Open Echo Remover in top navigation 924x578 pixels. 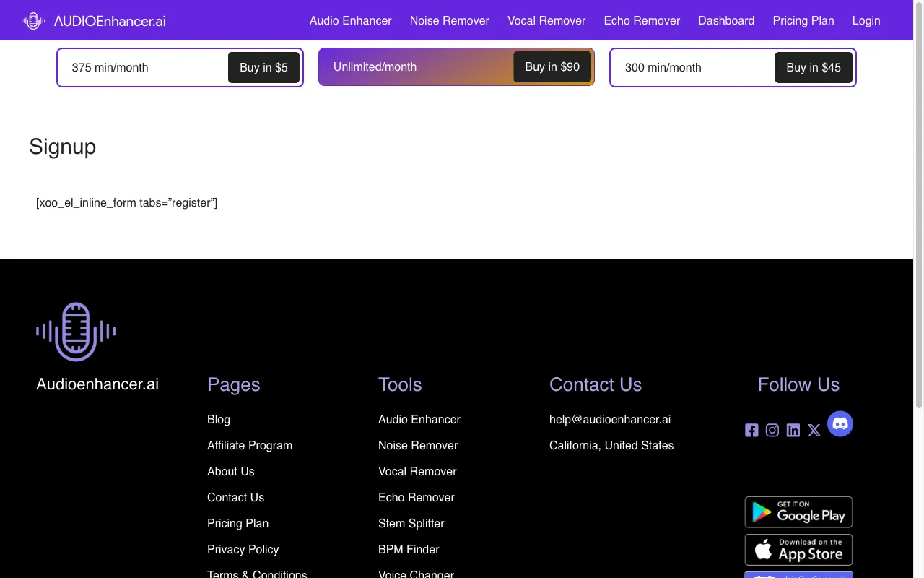642,20
